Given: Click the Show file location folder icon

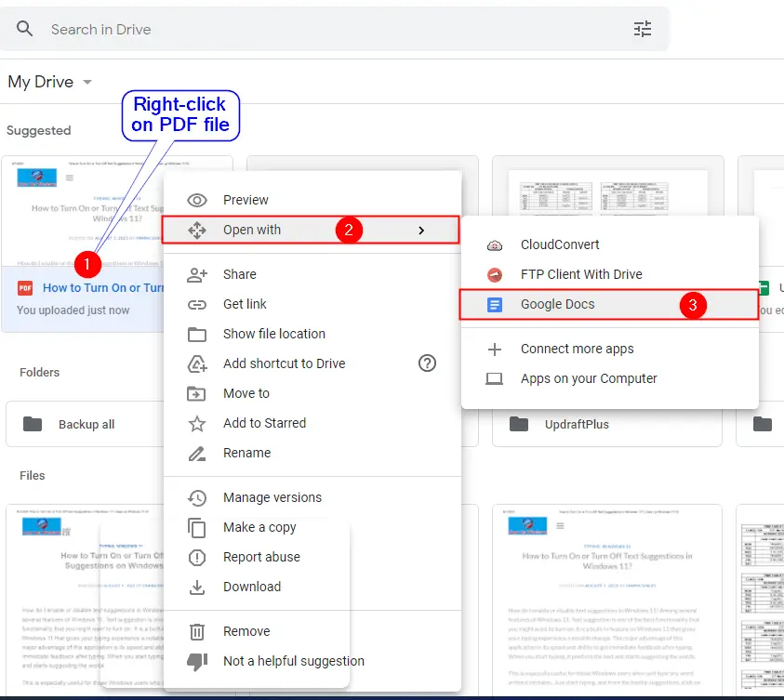Looking at the screenshot, I should pyautogui.click(x=197, y=335).
